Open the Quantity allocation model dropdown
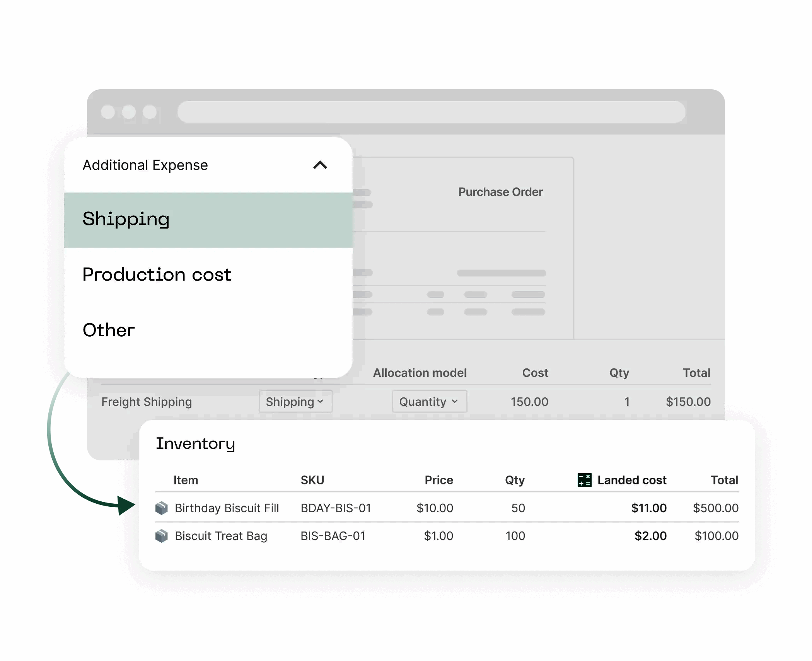 (x=429, y=402)
